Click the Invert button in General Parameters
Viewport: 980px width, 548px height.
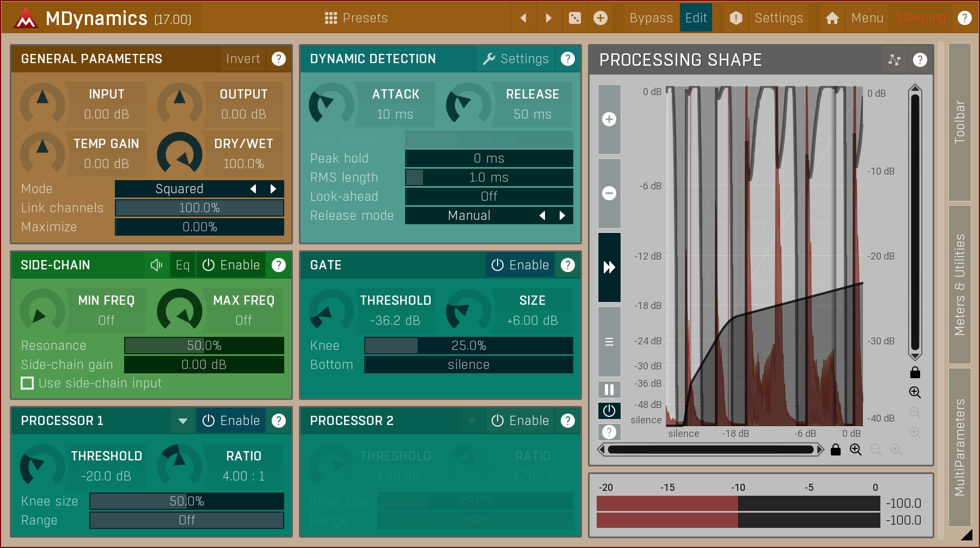243,59
